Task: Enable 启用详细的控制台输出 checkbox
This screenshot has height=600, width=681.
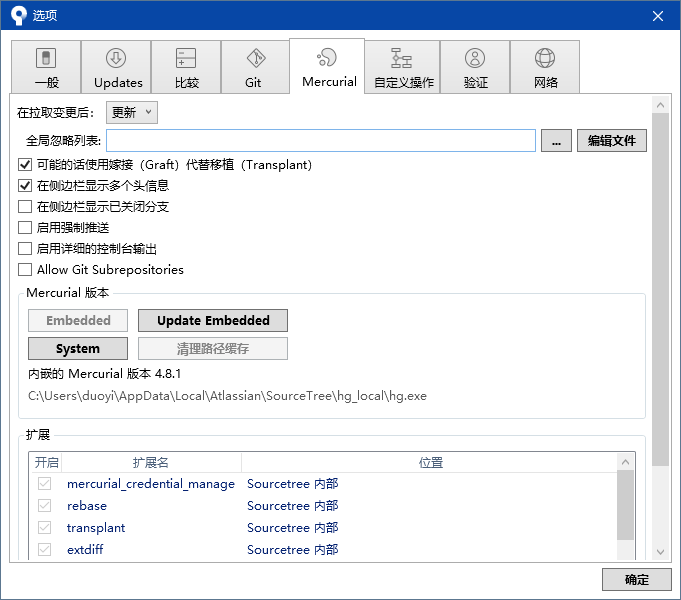Action: click(x=25, y=249)
